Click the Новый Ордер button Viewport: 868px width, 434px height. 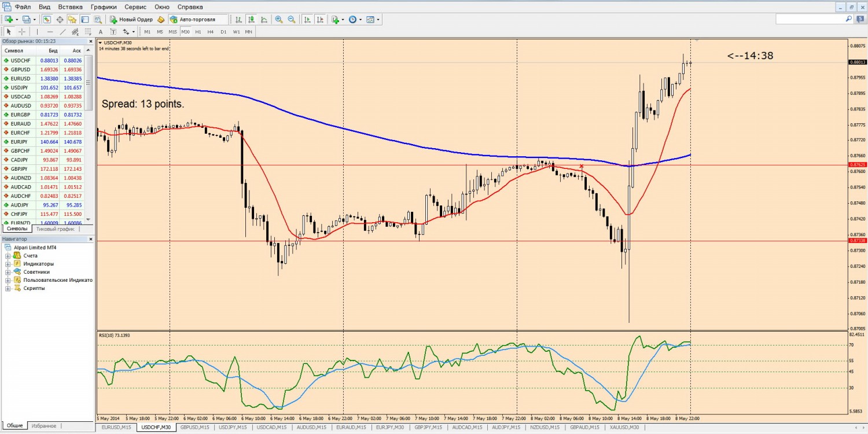click(x=131, y=19)
